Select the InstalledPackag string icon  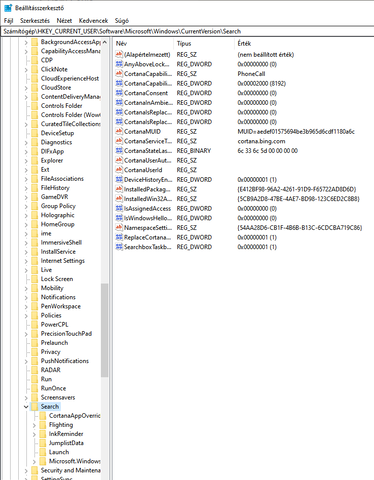[x=119, y=189]
